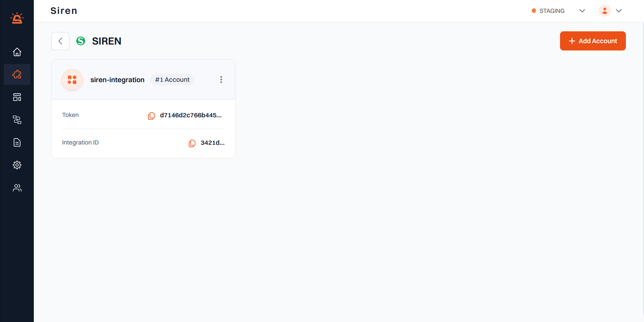Click the siren-integration app icon on the card
This screenshot has width=644, height=322.
72,79
